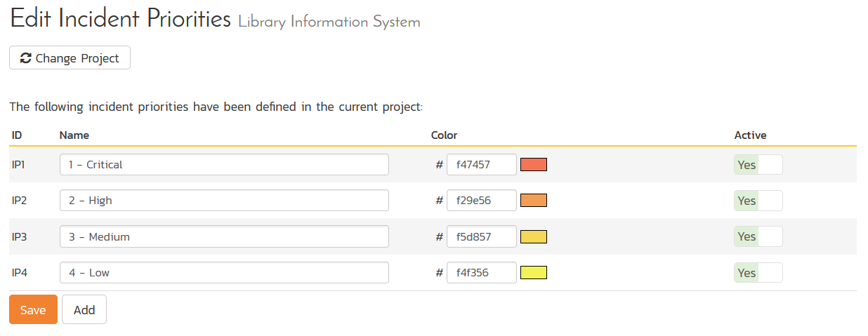Edit the '2 - High' name field
The width and height of the screenshot is (868, 336).
point(224,201)
